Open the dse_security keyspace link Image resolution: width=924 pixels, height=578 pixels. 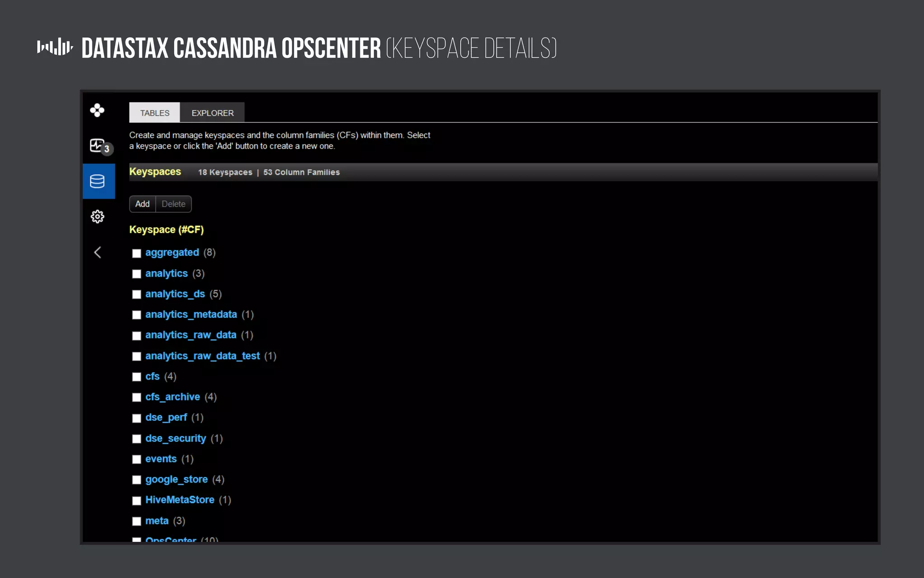[176, 438]
